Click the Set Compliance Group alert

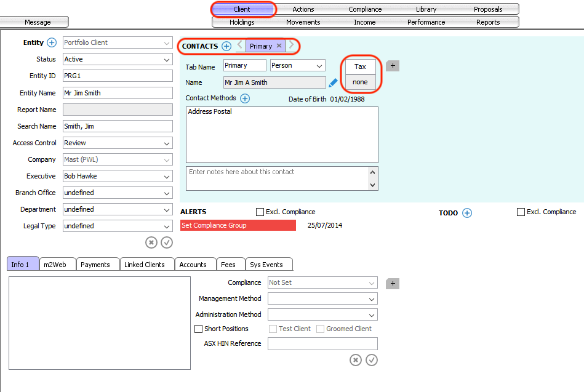pos(238,225)
